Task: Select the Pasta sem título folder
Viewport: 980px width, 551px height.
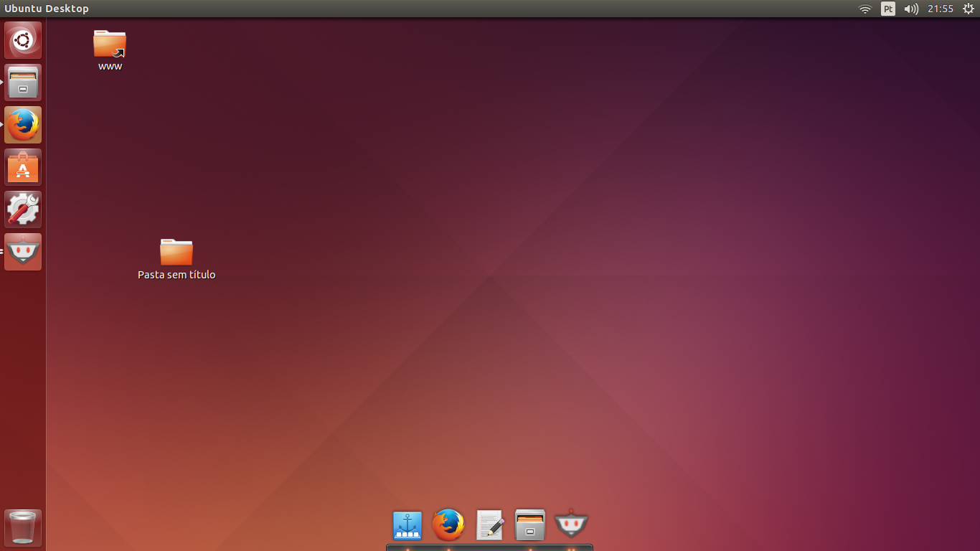Action: 176,252
